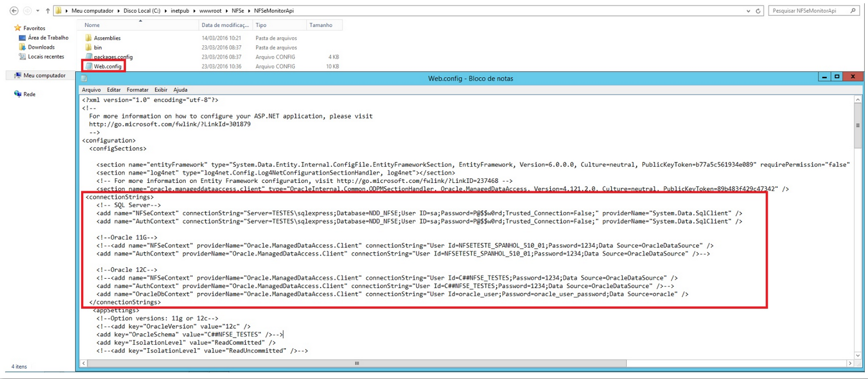Select 'Meu computador' in address breadcrumb
The height and width of the screenshot is (379, 868).
click(x=93, y=10)
